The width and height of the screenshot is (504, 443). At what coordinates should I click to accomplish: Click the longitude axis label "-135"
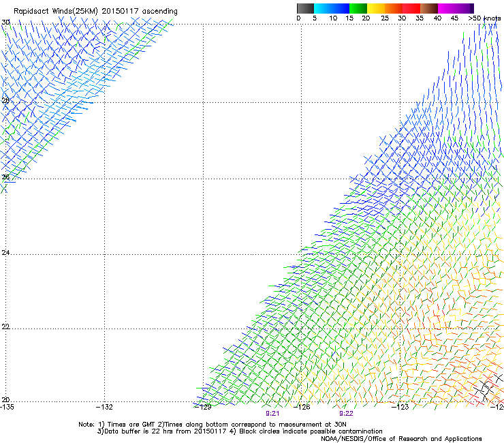tap(7, 407)
